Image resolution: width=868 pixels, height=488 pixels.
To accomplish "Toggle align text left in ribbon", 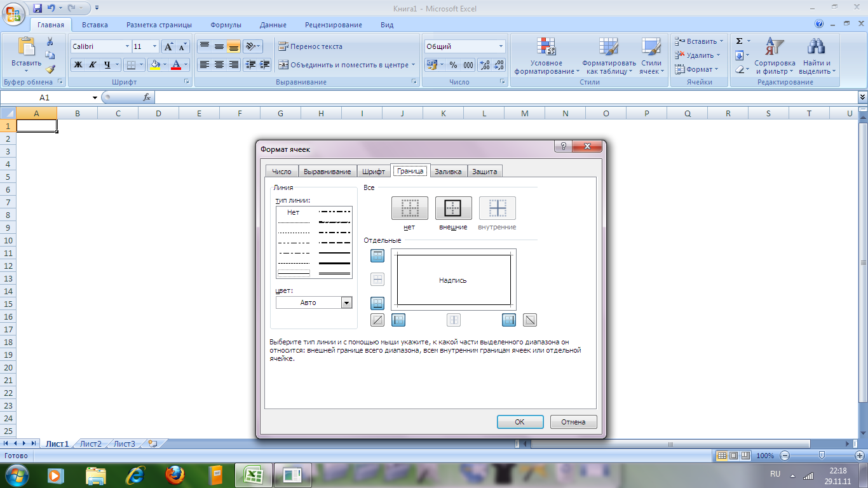I will click(x=204, y=65).
